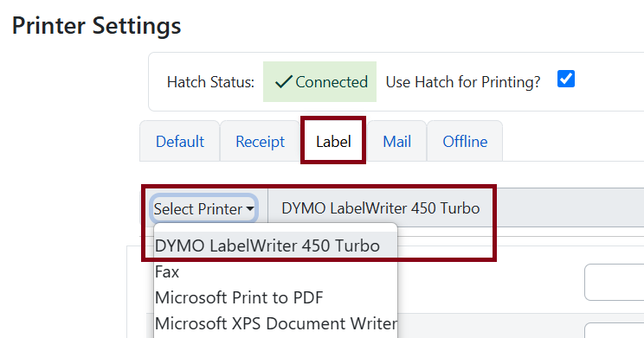Click the Use Hatch for Printing label
This screenshot has width=644, height=338.
tap(463, 82)
